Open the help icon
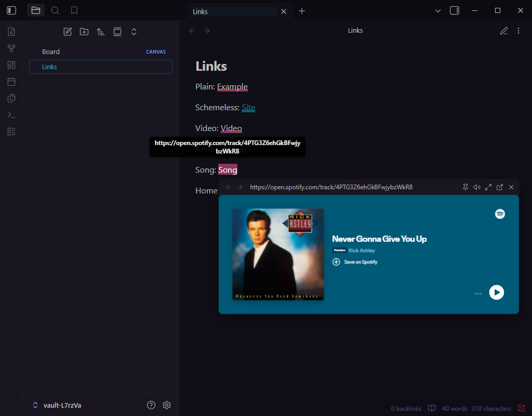The image size is (532, 416). point(151,405)
